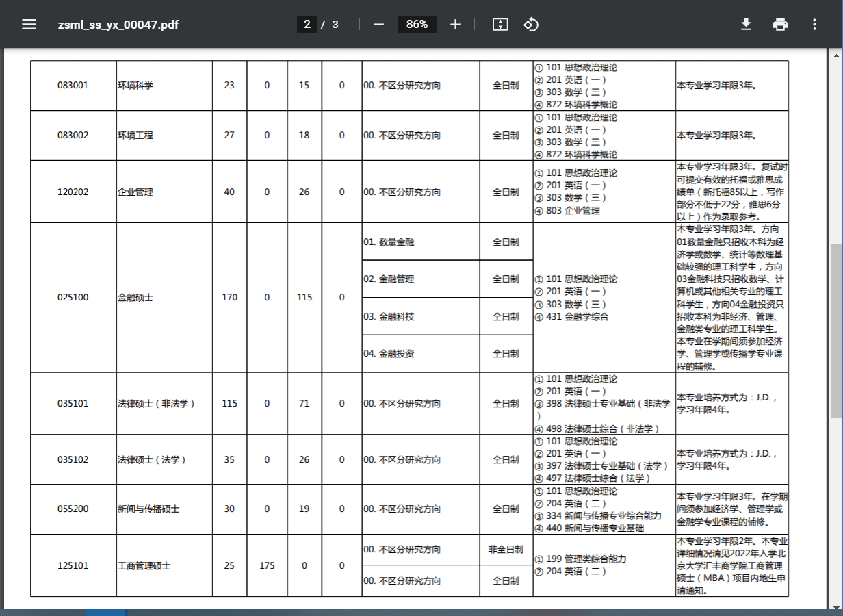Click program code 055200 in the table
Screen dimensions: 843x616
tap(73, 509)
